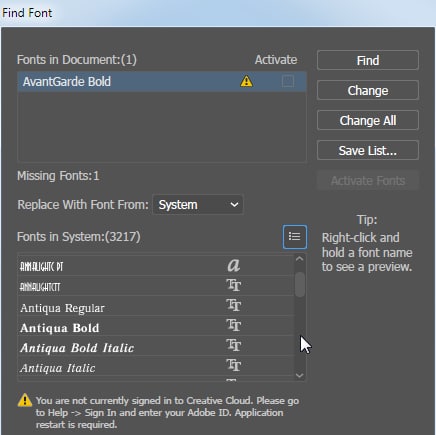Image resolution: width=436 pixels, height=435 pixels.
Task: Tick the Activate checkbox for AvantGarde Bold
Action: coord(288,81)
